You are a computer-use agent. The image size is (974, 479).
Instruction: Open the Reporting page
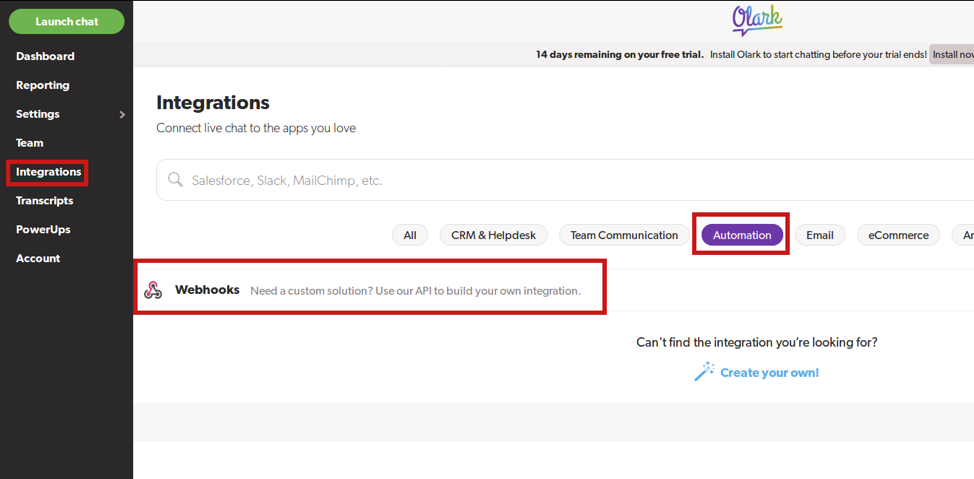(43, 85)
